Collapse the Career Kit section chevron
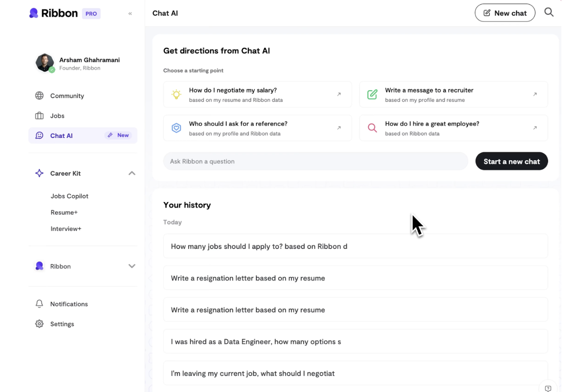 point(132,173)
